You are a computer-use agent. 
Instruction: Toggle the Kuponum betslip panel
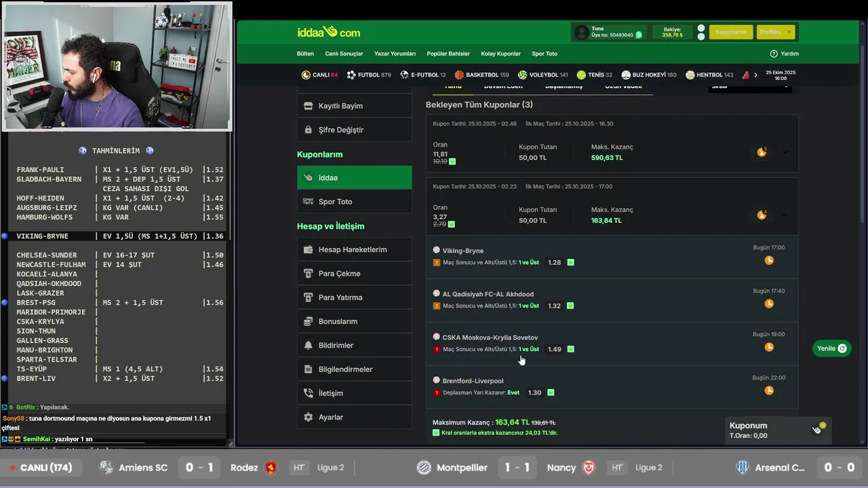coord(778,430)
